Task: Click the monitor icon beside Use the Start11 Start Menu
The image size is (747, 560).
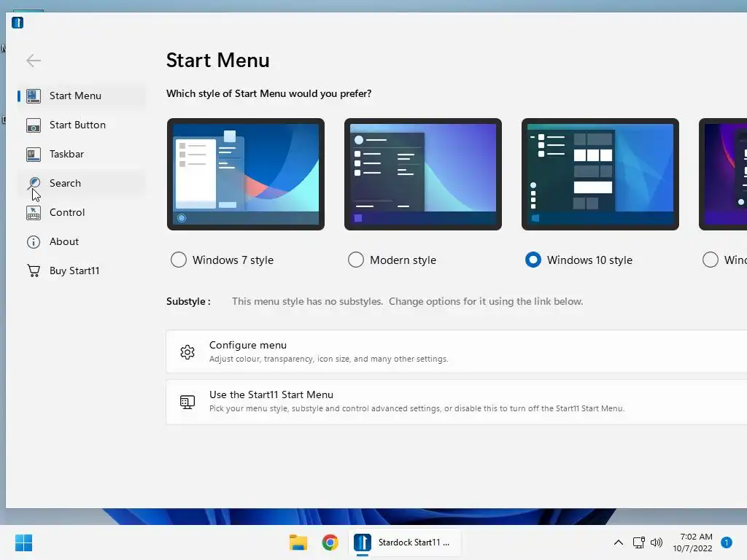Action: pos(187,402)
